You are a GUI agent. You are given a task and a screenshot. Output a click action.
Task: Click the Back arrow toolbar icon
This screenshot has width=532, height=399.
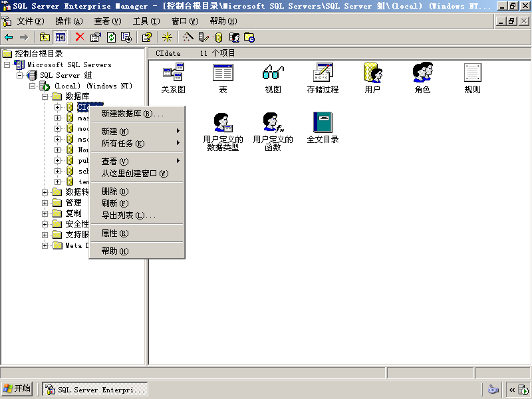coord(9,37)
